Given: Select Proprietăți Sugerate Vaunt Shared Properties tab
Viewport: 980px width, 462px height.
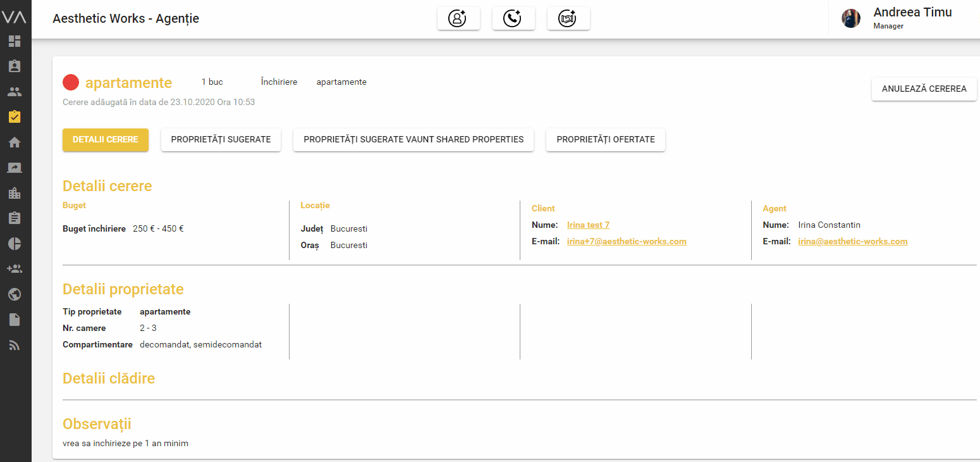Looking at the screenshot, I should 413,140.
